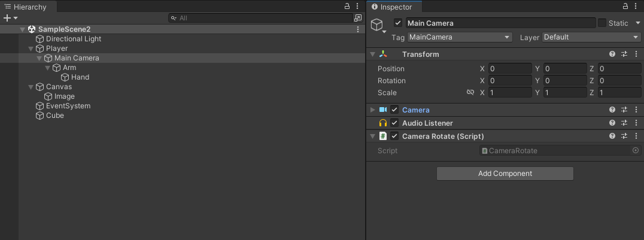Toggle the constrained proportions scale link
Screen dimensions: 644x240
coord(470,92)
